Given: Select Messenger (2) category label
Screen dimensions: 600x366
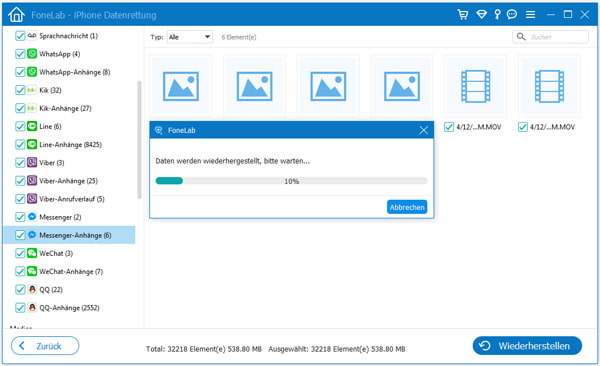Looking at the screenshot, I should [60, 217].
